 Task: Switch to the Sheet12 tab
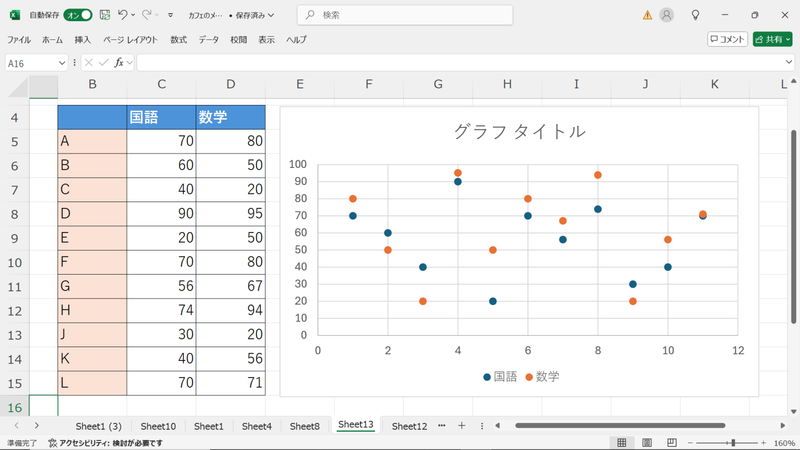point(409,426)
